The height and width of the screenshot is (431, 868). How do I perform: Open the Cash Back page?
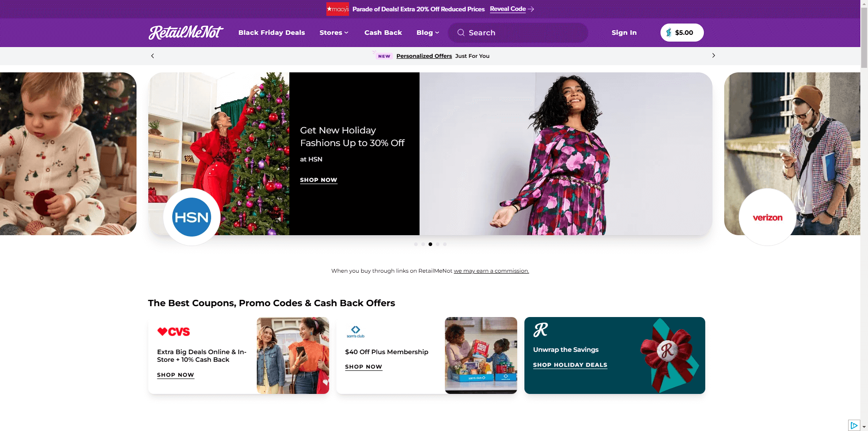coord(383,33)
